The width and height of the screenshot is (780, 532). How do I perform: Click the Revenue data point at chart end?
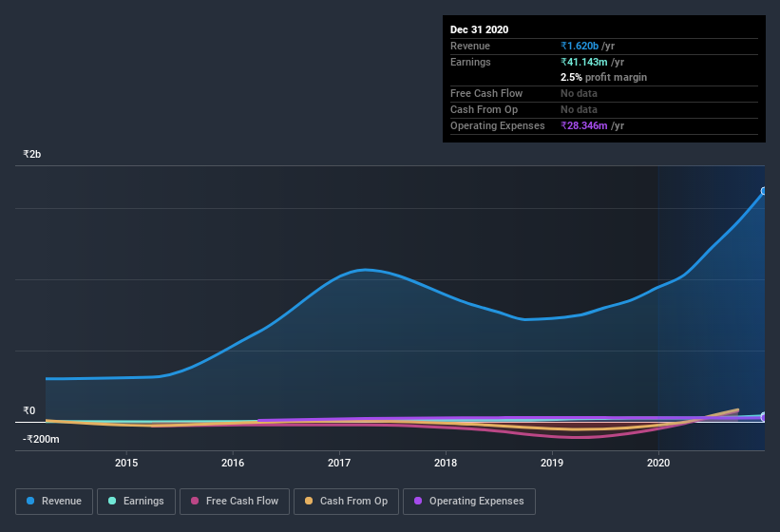(764, 191)
